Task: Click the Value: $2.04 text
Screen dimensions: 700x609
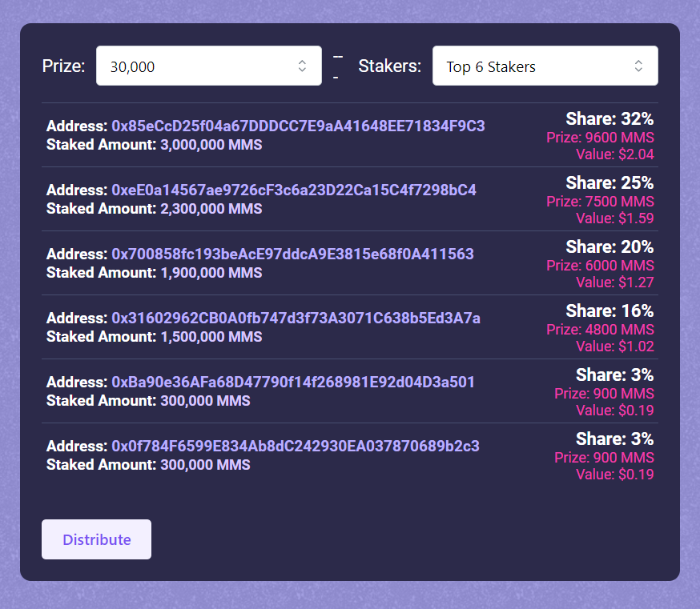Action: (x=615, y=154)
